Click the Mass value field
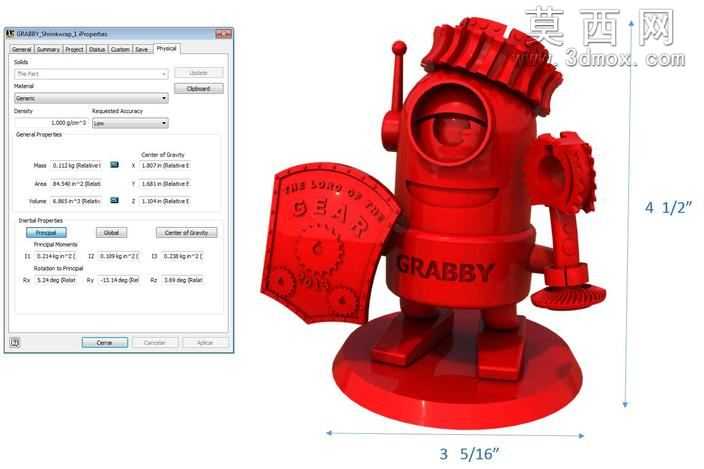Screen dimensions: 704x469 point(77,166)
